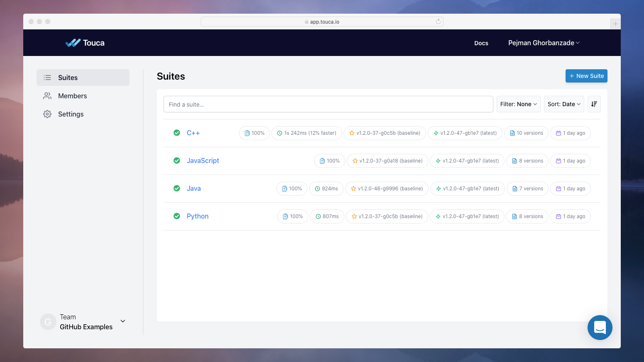Image resolution: width=644 pixels, height=362 pixels.
Task: Click the 7 versions badge
Action: pyautogui.click(x=528, y=189)
